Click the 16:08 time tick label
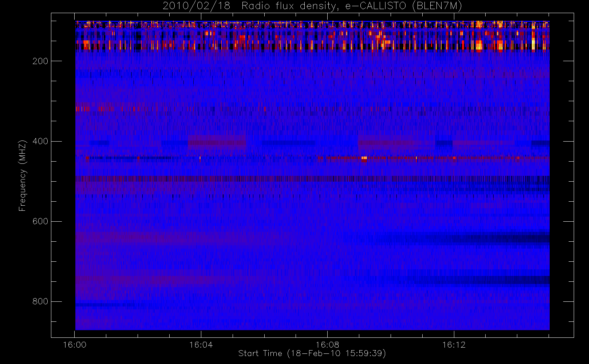This screenshot has width=589, height=364. [x=327, y=345]
